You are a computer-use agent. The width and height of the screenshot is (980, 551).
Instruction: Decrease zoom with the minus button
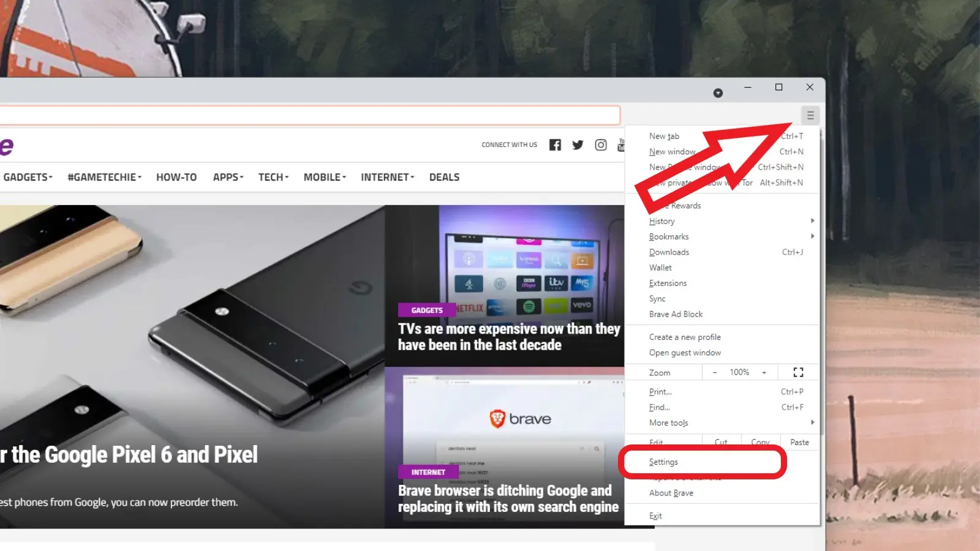pos(714,372)
